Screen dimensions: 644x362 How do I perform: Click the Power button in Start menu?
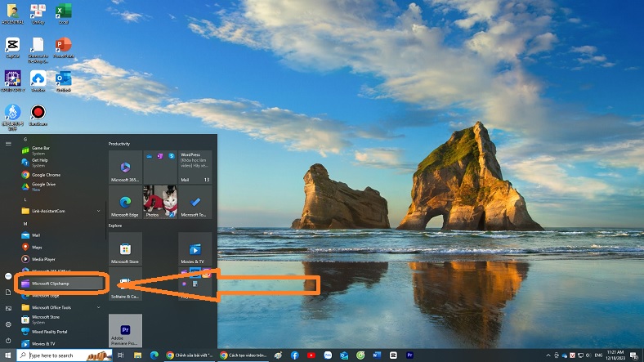point(8,340)
